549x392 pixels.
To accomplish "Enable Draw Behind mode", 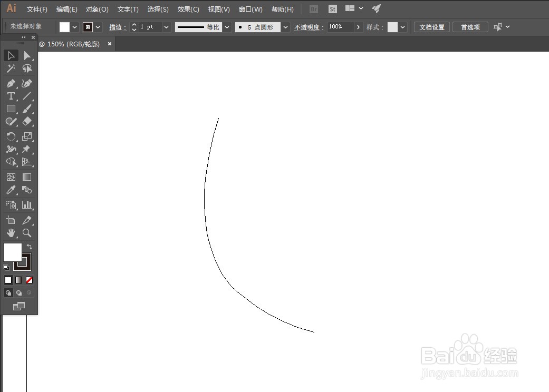I will pos(19,293).
